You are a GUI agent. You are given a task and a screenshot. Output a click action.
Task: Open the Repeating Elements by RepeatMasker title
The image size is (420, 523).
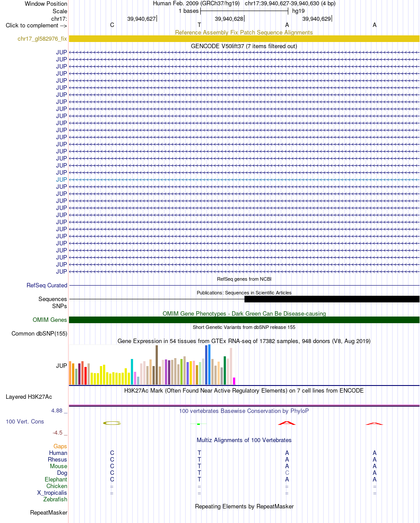pos(244,506)
